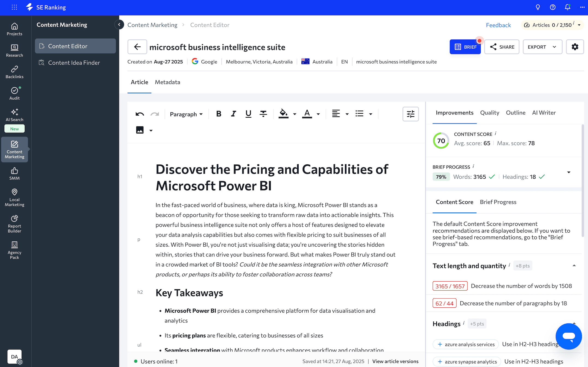Viewport: 588px width, 367px height.
Task: Open AI Search in the sidebar
Action: coord(14,115)
